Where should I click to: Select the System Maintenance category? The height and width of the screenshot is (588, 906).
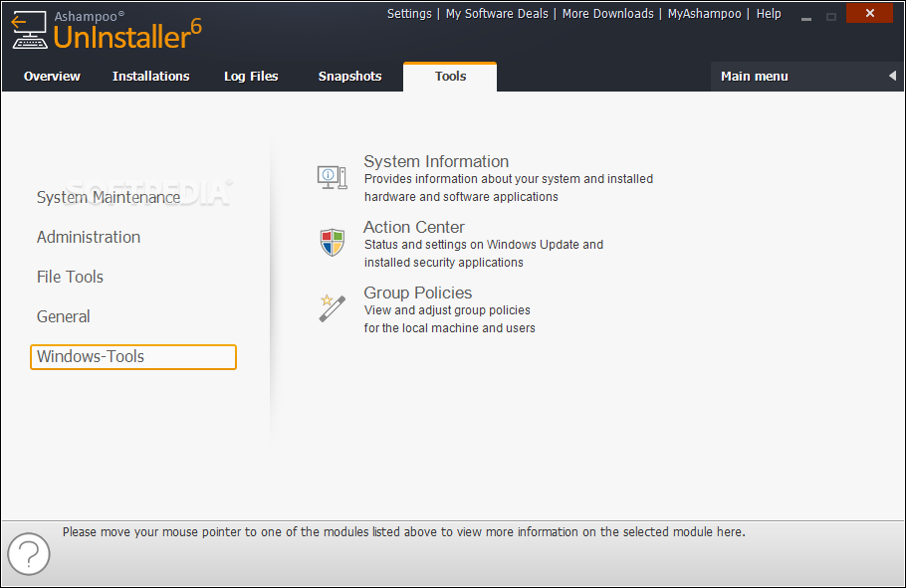[x=109, y=198]
